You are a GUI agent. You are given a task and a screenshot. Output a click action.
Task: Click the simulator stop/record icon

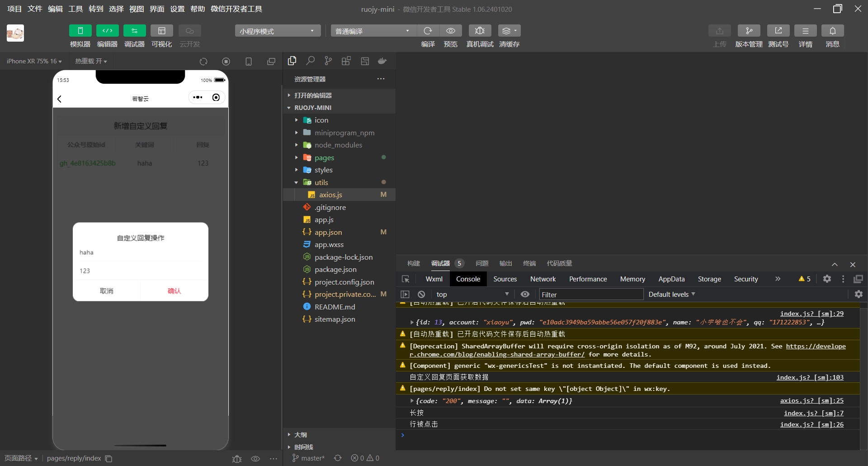point(226,62)
